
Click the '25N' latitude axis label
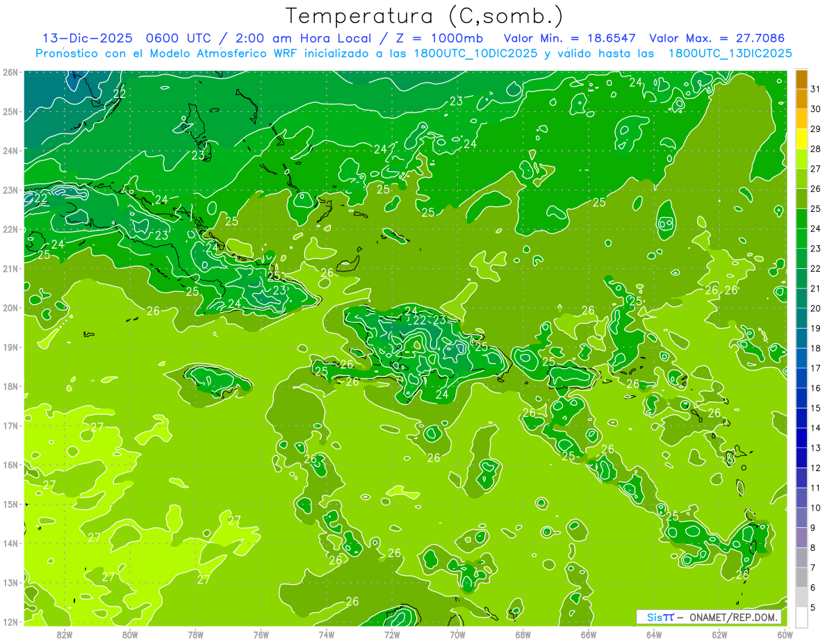coord(11,112)
